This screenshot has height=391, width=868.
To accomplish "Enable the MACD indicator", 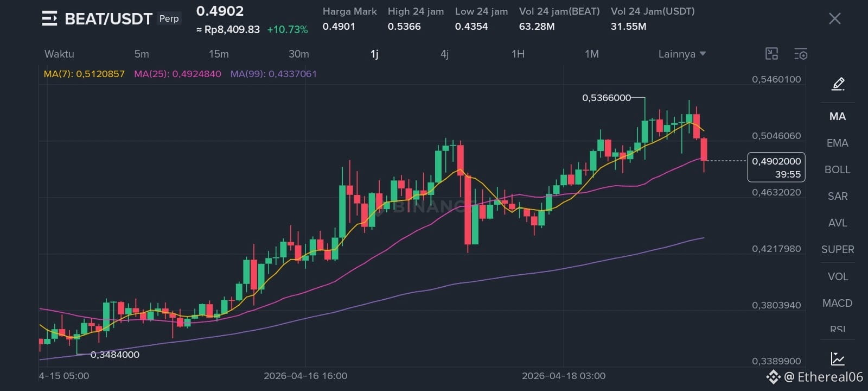I will coord(838,303).
